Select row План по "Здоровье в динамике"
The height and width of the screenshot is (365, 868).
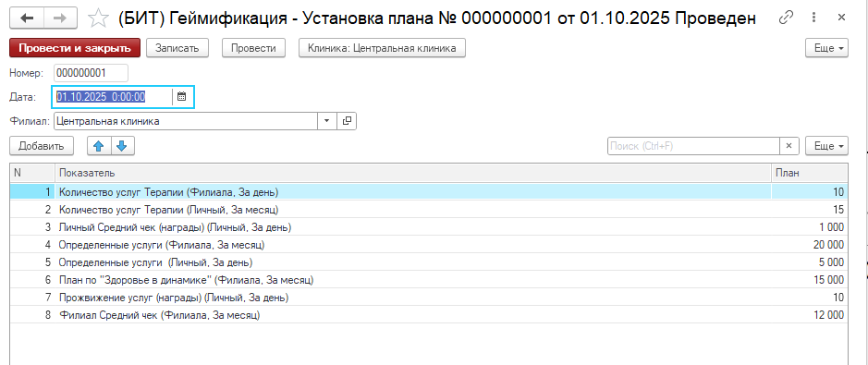[x=429, y=280]
